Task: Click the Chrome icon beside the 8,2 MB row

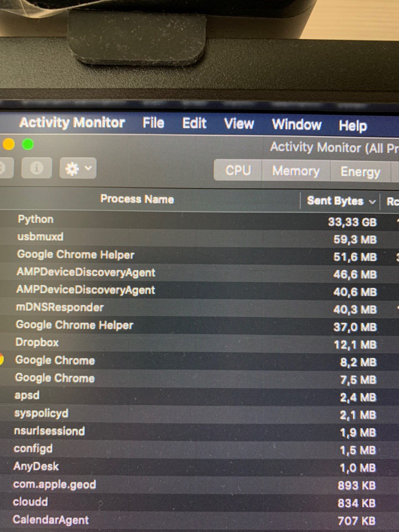Action: pos(1,360)
